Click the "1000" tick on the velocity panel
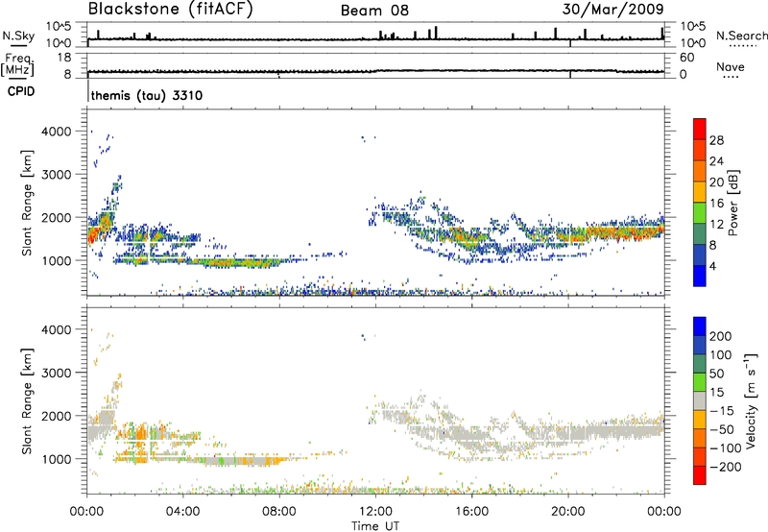This screenshot has width=768, height=532. [57, 459]
